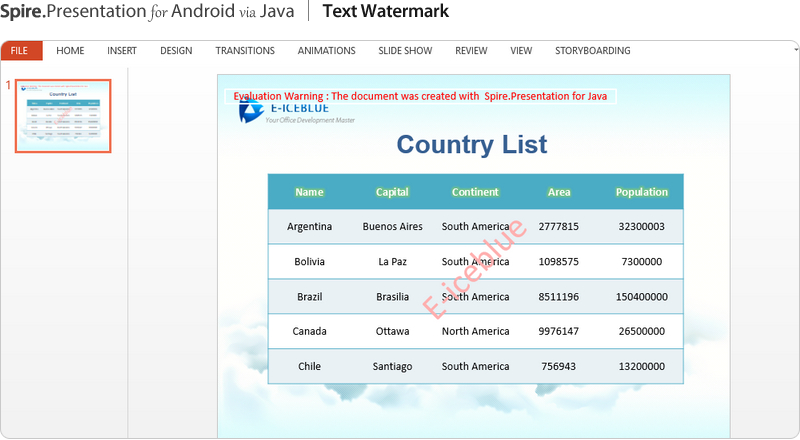Select the Name header cell
This screenshot has width=800, height=440.
[x=309, y=192]
